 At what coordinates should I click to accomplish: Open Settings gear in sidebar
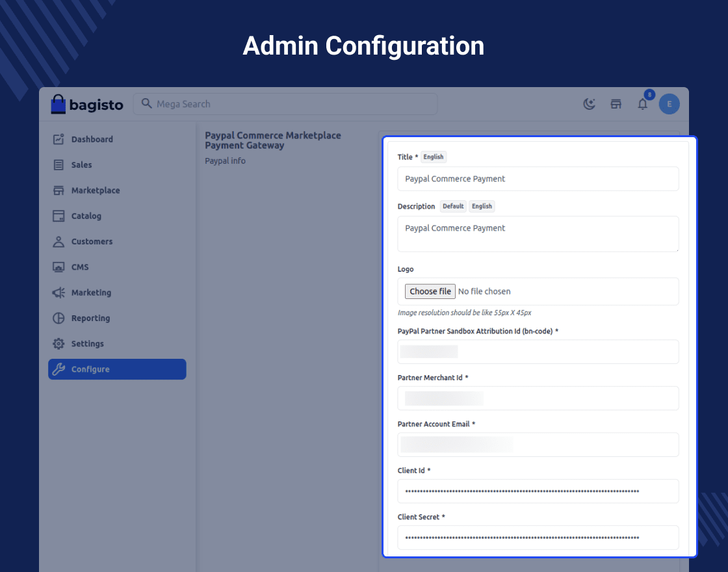click(x=59, y=344)
